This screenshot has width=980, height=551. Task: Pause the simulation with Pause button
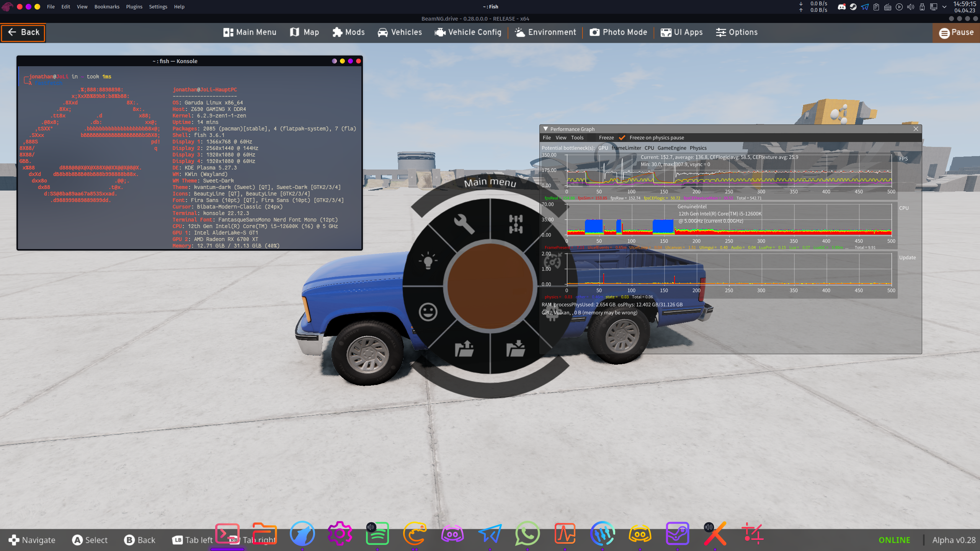click(956, 33)
